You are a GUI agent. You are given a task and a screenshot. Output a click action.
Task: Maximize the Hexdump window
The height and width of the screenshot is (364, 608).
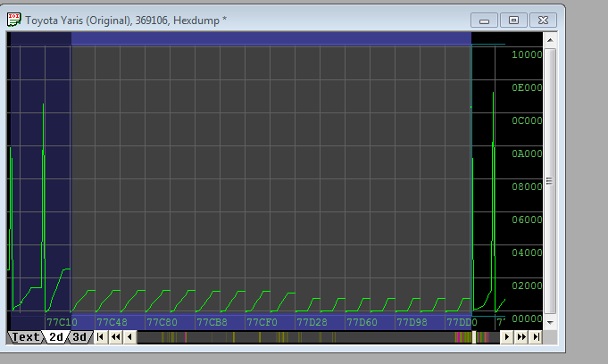513,20
